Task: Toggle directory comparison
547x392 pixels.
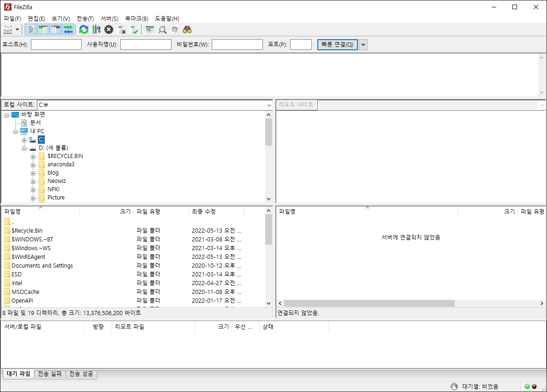Action: (162, 29)
